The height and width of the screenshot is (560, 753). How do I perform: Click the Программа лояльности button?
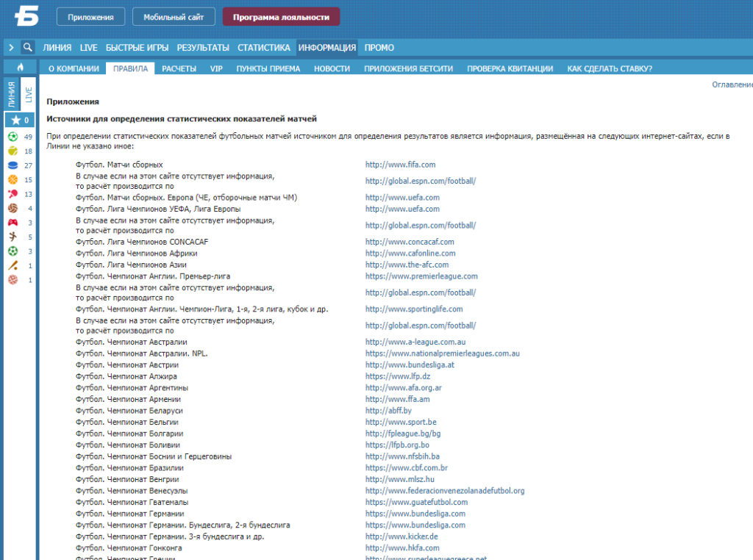pyautogui.click(x=281, y=17)
